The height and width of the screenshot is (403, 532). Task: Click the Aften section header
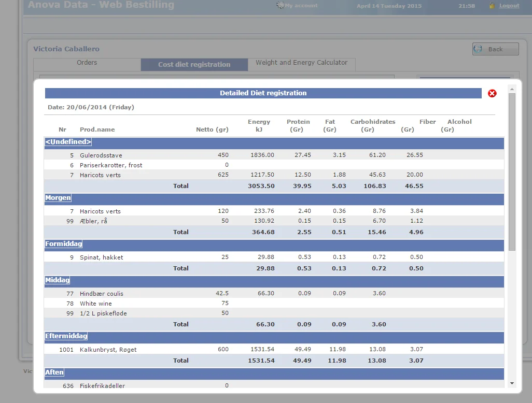click(x=55, y=372)
